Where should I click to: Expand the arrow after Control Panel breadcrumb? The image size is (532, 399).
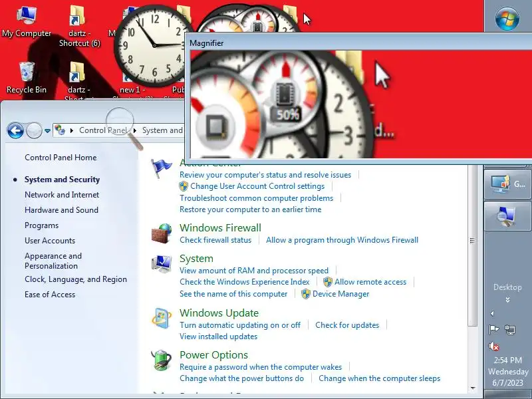pos(135,130)
